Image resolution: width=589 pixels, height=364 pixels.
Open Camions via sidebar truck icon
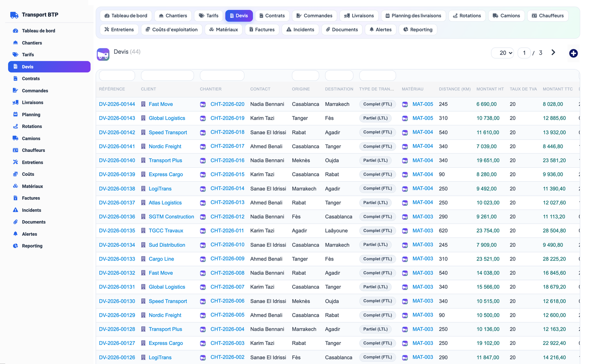click(x=15, y=138)
